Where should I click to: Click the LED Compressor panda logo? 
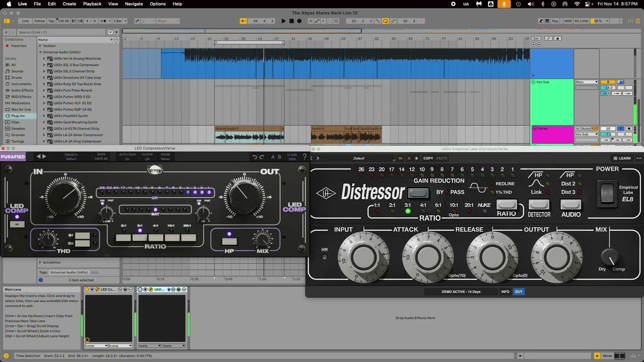pos(154,170)
